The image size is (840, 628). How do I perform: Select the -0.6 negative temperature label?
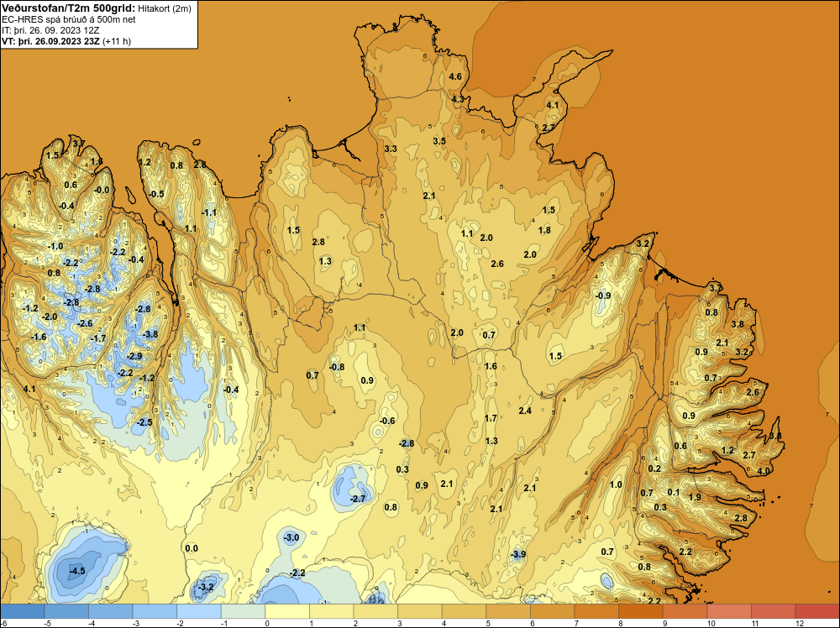point(387,421)
